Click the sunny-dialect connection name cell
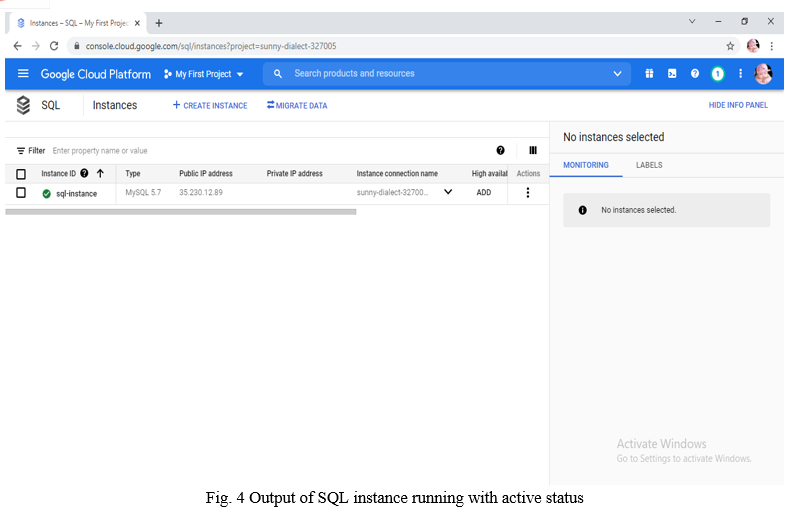791x514 pixels. pos(392,192)
